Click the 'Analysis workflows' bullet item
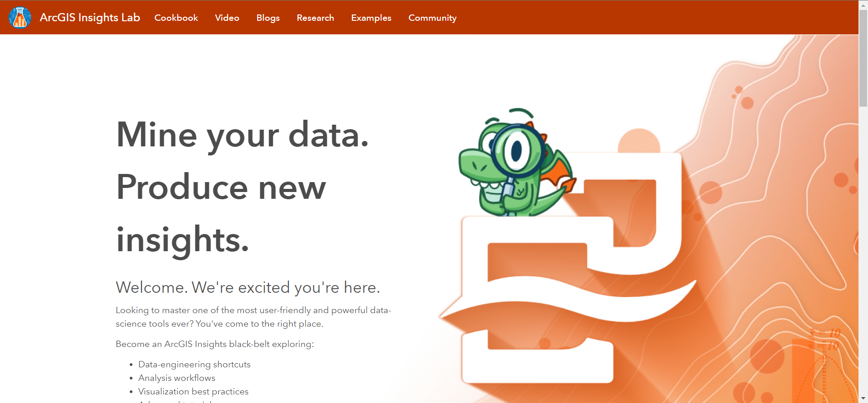The height and width of the screenshot is (403, 868). point(177,378)
